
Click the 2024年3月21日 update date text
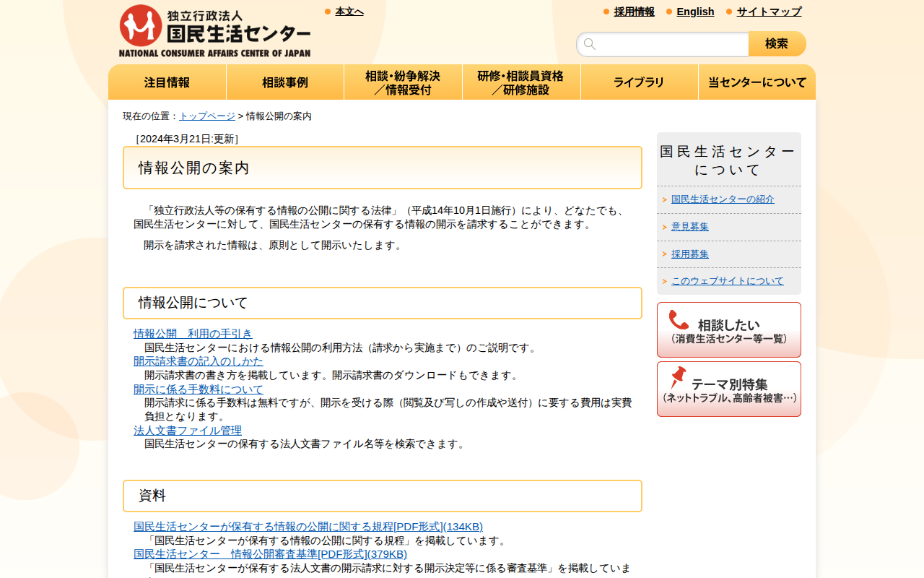(187, 139)
